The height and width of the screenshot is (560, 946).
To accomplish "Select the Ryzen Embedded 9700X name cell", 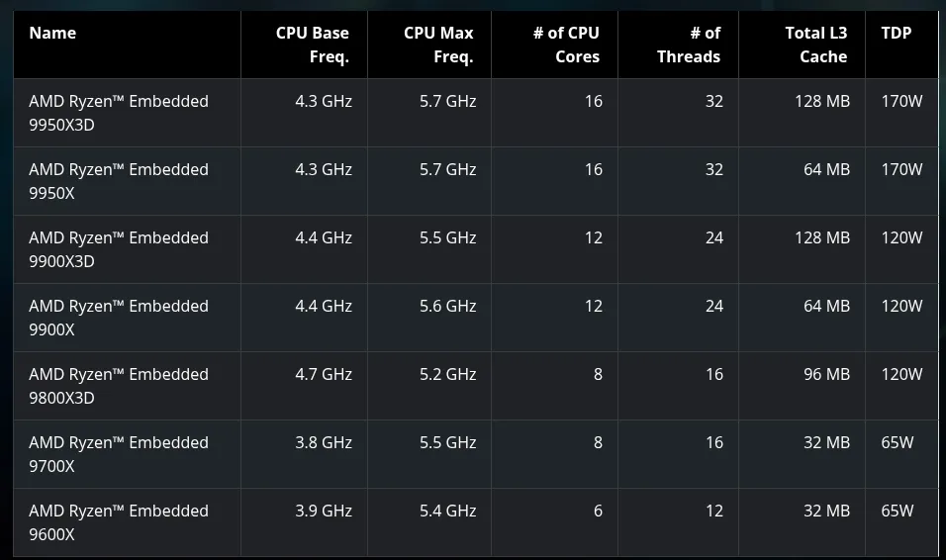I will [x=119, y=454].
